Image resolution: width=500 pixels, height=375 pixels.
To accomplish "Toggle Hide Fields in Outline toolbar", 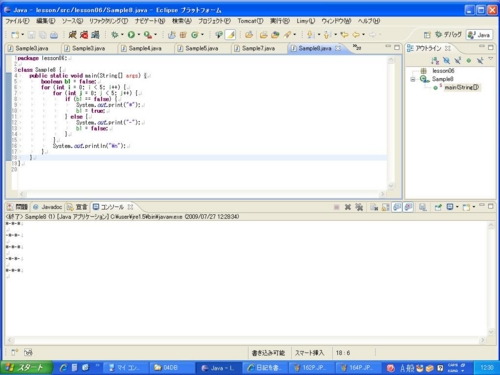I will point(446,60).
